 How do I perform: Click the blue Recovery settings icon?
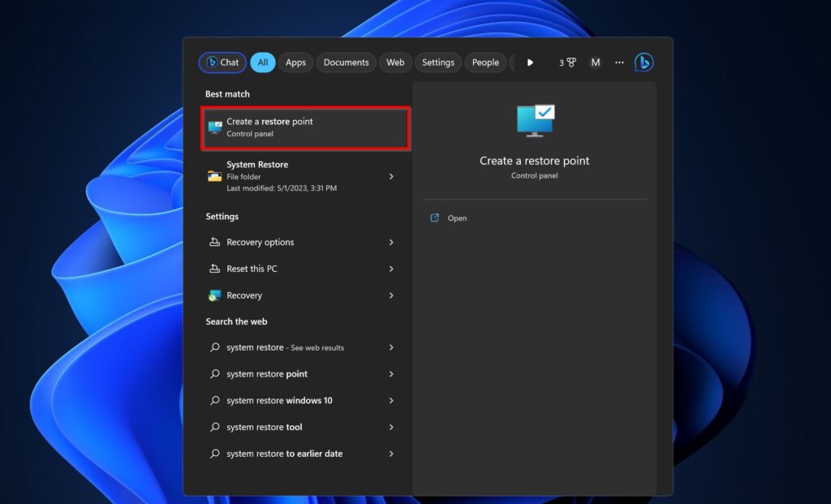coord(214,295)
